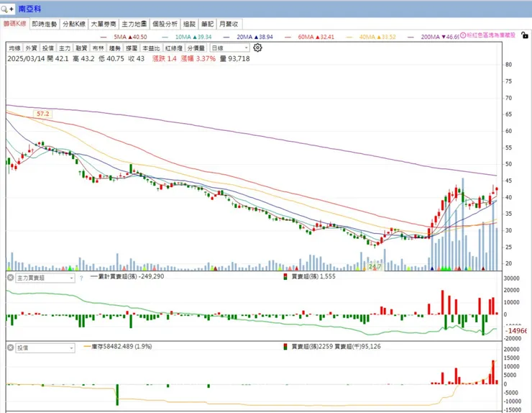The image size is (532, 413).
Task: Click the 粉紅色區塊為庫藏股 notice link
Action: click(491, 35)
